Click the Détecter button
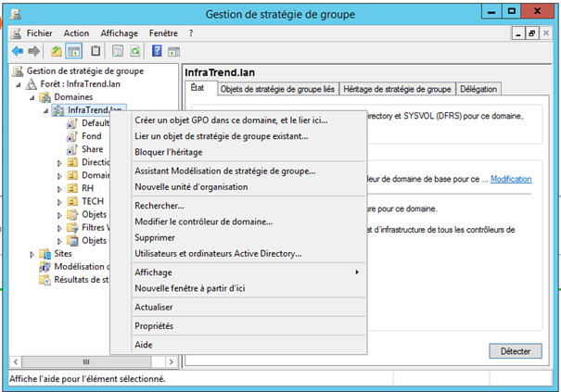Screen dimensions: 561x392 515,351
